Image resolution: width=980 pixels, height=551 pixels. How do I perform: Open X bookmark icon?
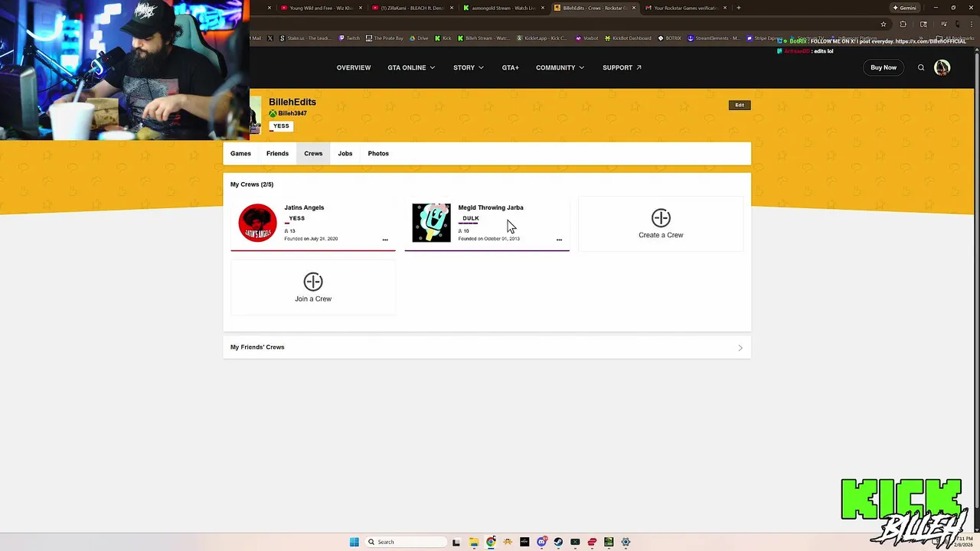click(270, 38)
